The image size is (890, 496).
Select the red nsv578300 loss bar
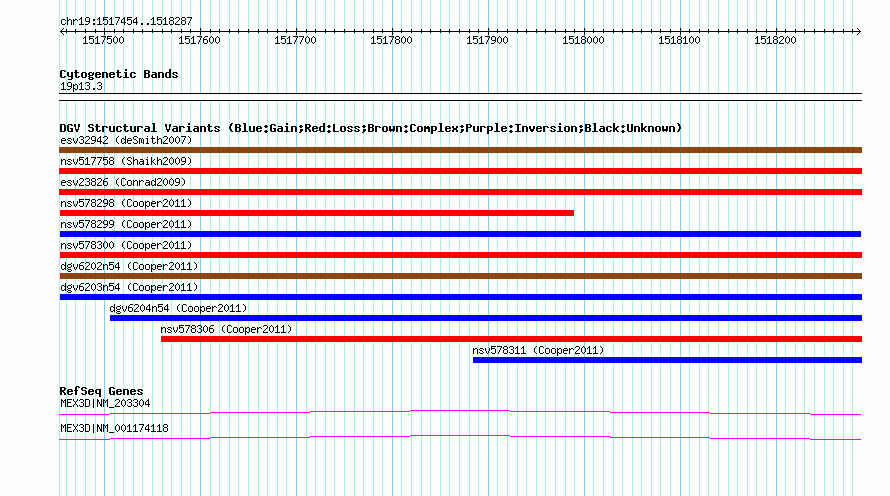[x=460, y=255]
